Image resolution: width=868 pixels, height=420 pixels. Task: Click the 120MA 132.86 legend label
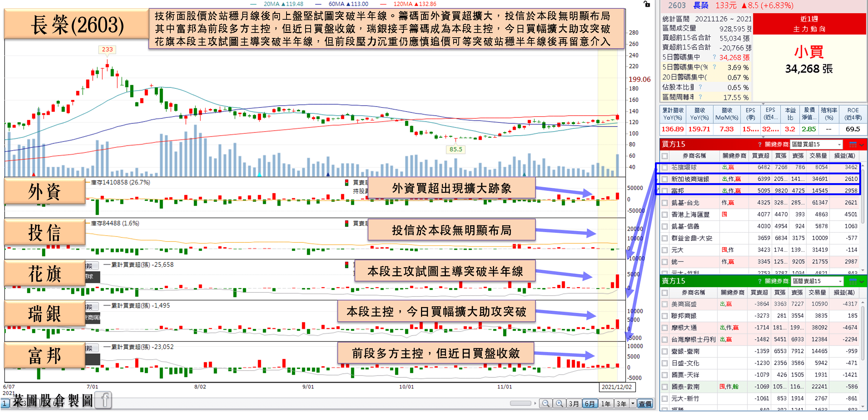pos(415,4)
